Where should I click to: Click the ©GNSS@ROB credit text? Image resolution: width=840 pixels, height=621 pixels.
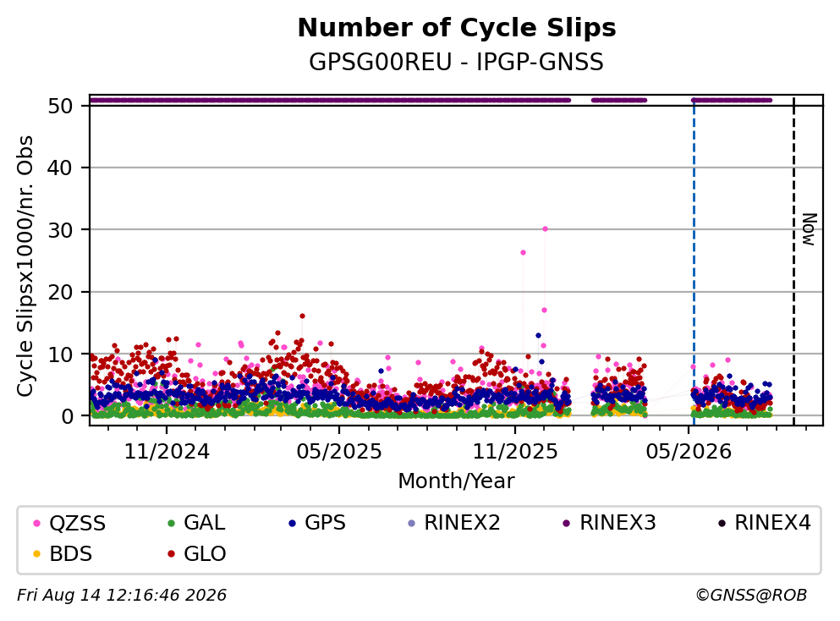point(751,596)
